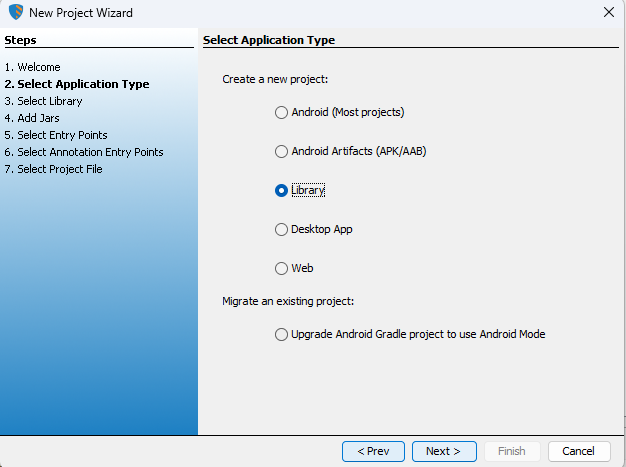
Task: Cancel the New Project Wizard
Action: coord(579,451)
